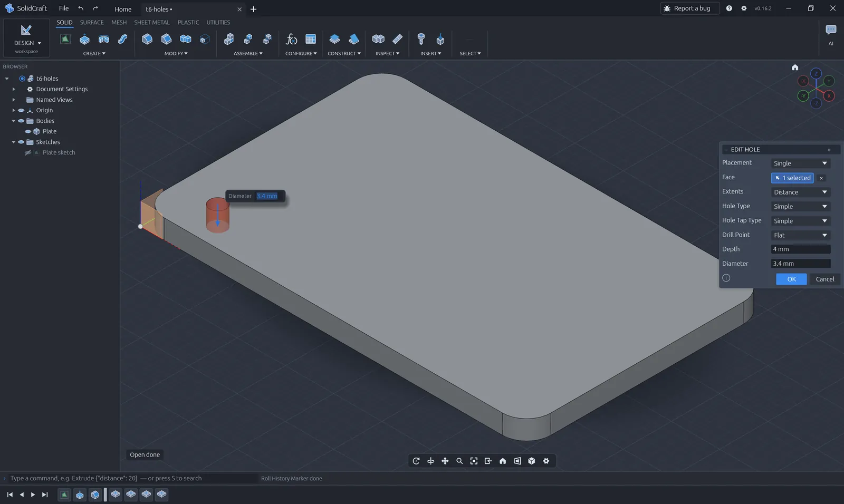Open the help question mark icon
Screen dimensions: 844x504
729,8
